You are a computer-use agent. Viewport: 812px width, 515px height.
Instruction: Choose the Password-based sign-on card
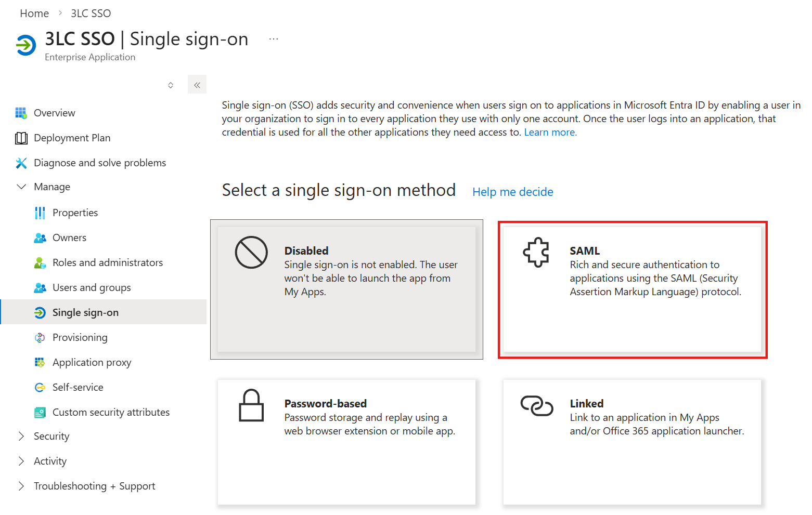pyautogui.click(x=346, y=442)
